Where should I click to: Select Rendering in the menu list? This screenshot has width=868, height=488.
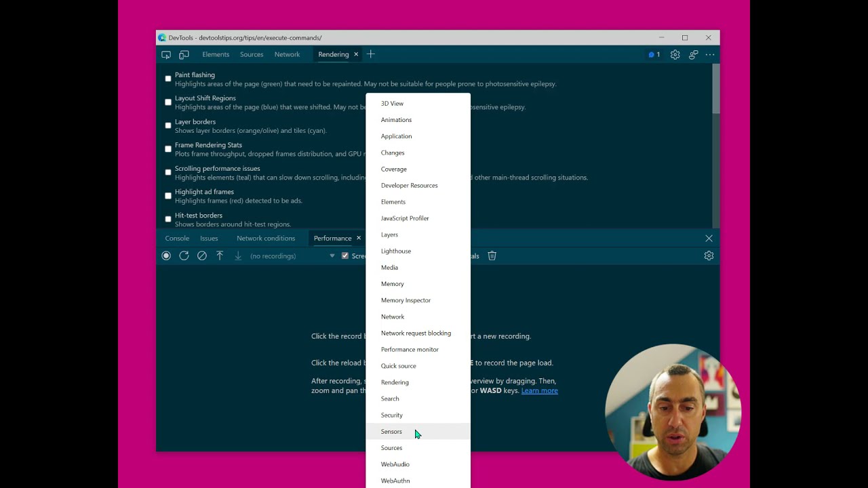pos(418,382)
